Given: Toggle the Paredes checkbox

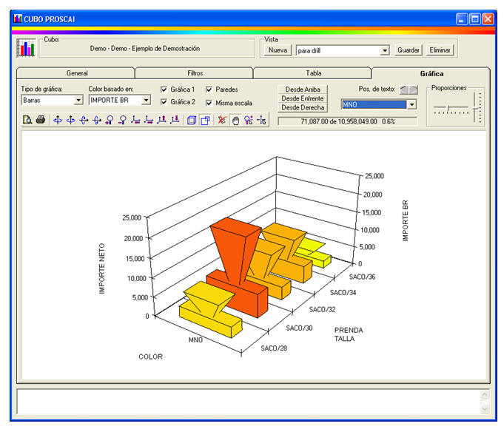Looking at the screenshot, I should click(x=209, y=89).
